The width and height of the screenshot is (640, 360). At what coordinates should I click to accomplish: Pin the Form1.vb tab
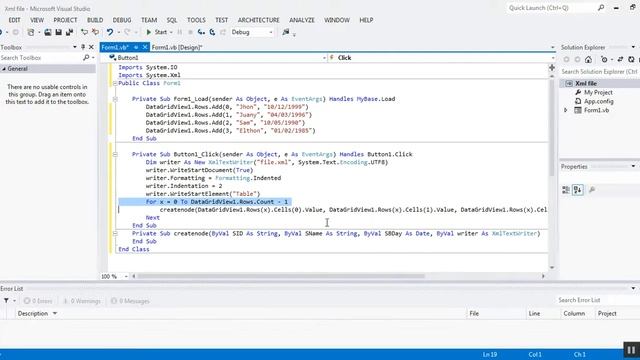[136, 47]
